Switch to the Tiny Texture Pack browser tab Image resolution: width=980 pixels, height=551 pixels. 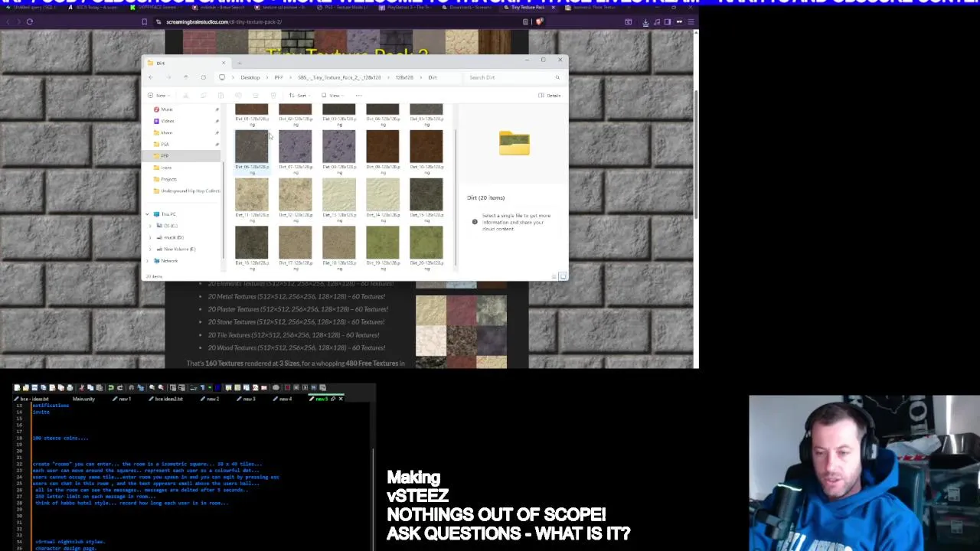coord(531,8)
